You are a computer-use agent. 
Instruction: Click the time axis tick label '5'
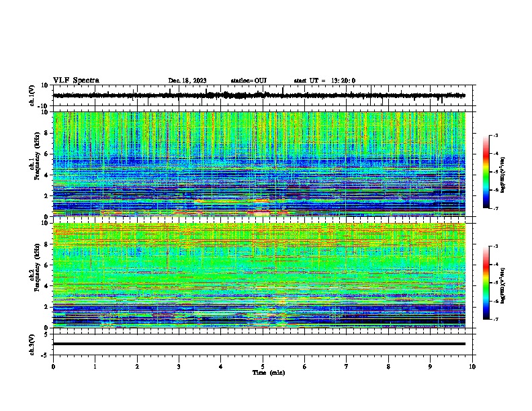pos(263,367)
